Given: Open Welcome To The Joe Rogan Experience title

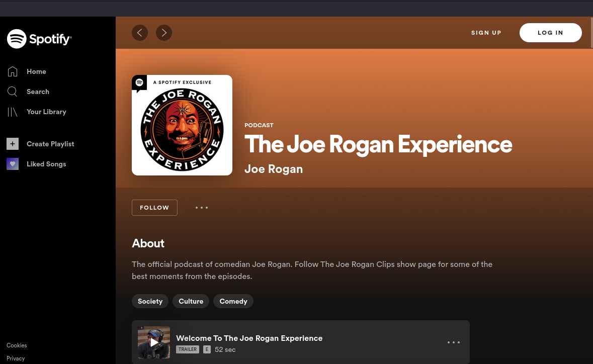Looking at the screenshot, I should point(249,338).
